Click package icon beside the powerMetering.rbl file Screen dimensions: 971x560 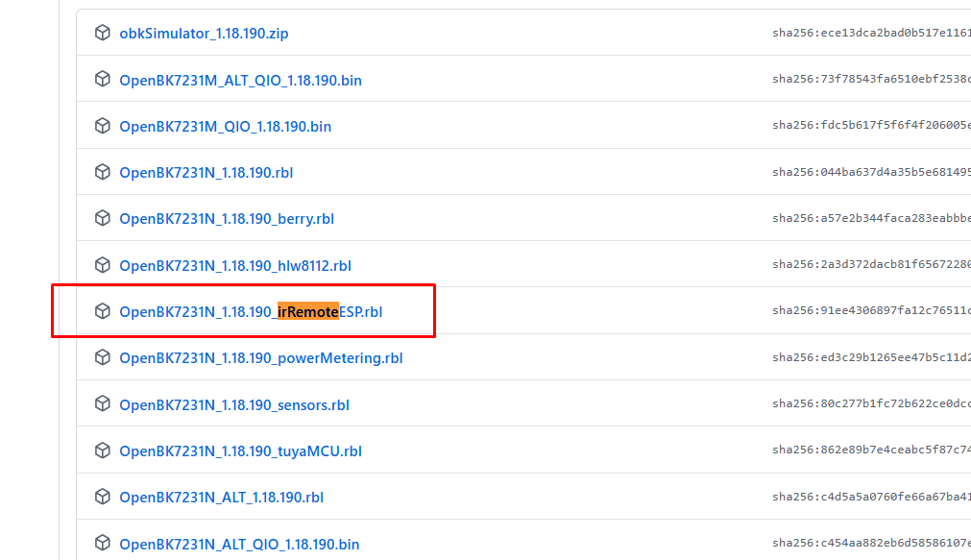[102, 357]
